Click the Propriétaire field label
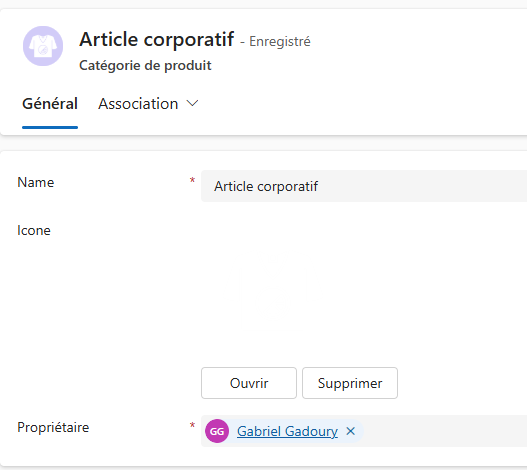Viewport: 527px width, 470px height. pyautogui.click(x=53, y=427)
